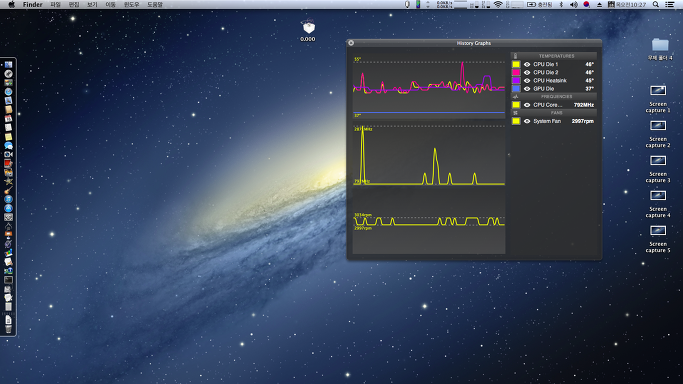Click the fan speed history graph
The image size is (683, 384).
point(429,222)
